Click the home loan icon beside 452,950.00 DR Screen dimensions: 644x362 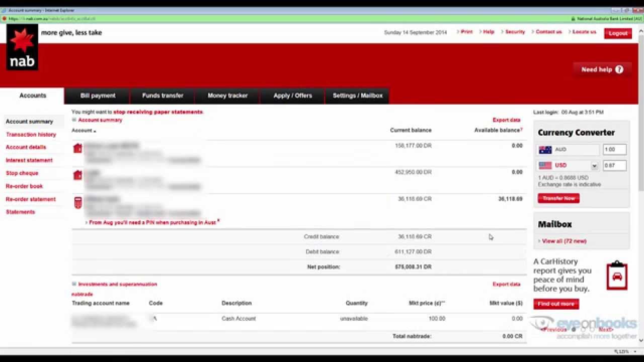[77, 175]
